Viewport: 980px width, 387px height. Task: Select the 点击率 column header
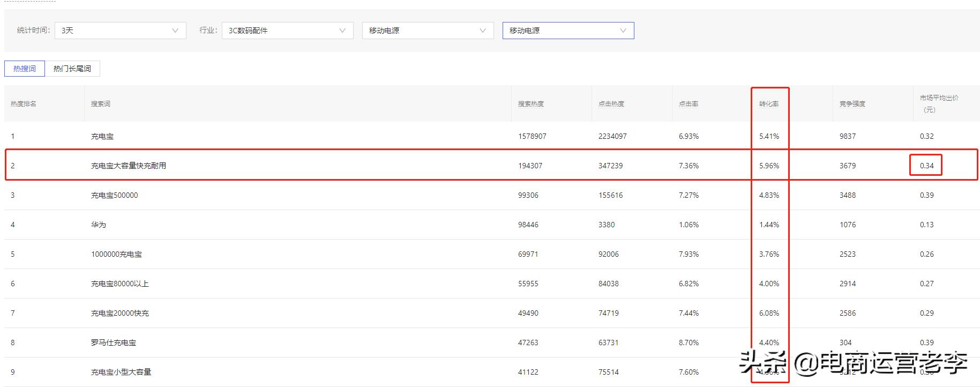point(689,104)
